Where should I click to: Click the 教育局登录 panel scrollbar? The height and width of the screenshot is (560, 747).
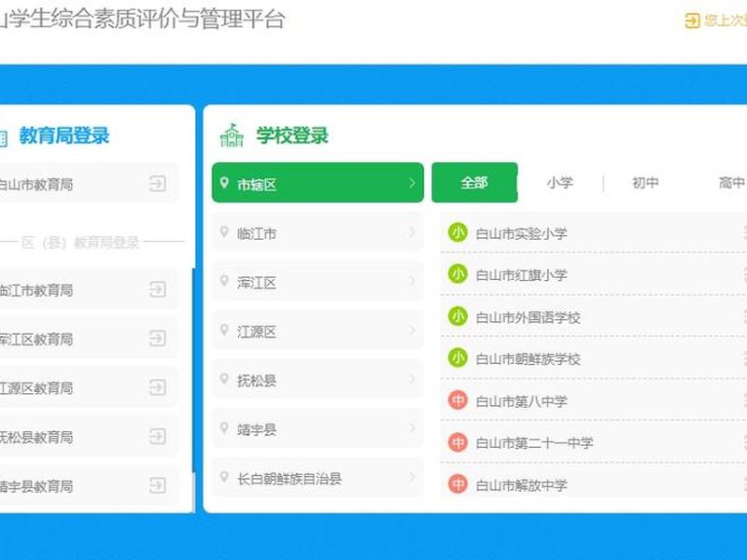point(193,370)
